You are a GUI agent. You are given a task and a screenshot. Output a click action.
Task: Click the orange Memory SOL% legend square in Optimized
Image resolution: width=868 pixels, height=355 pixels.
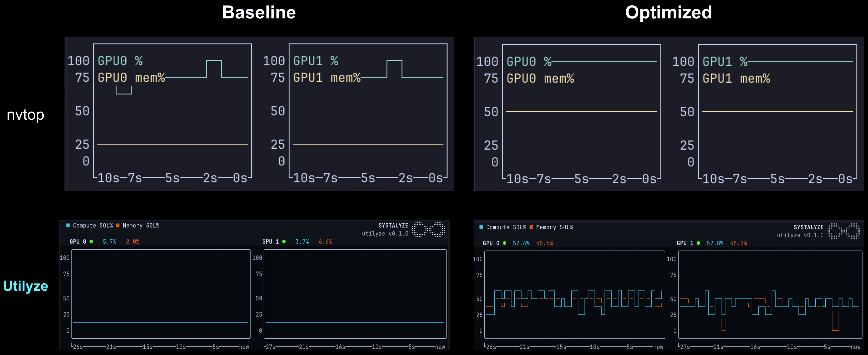[x=531, y=227]
